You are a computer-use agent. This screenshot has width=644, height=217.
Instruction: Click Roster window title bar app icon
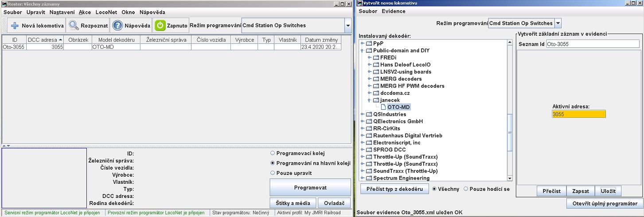[4, 4]
